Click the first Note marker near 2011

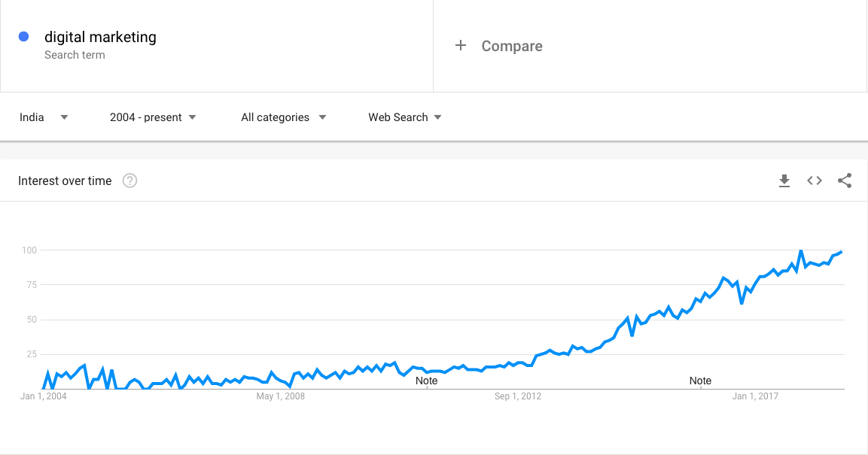pos(426,381)
